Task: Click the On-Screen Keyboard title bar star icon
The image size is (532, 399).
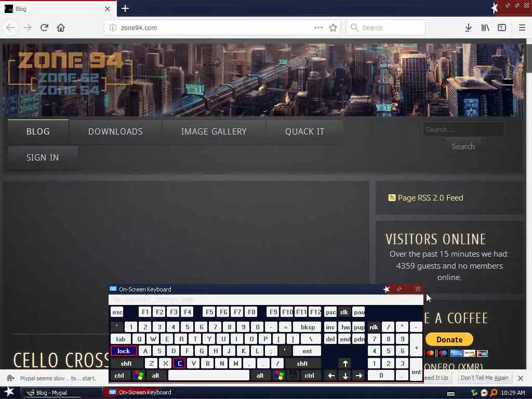Action: pyautogui.click(x=387, y=289)
